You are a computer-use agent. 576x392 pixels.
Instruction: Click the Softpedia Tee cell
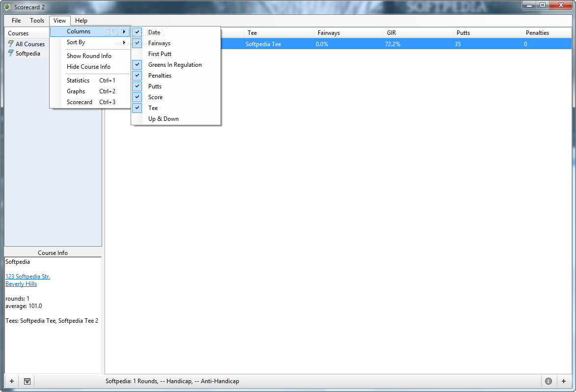pos(263,44)
